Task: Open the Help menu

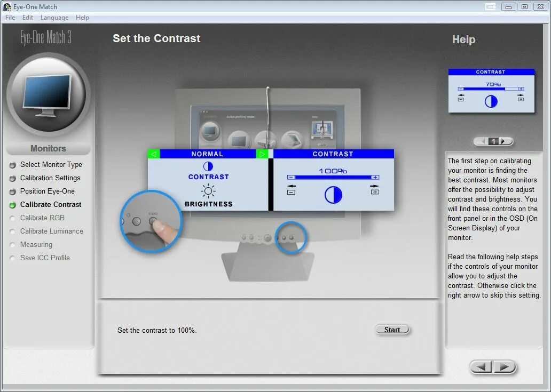Action: (x=82, y=18)
